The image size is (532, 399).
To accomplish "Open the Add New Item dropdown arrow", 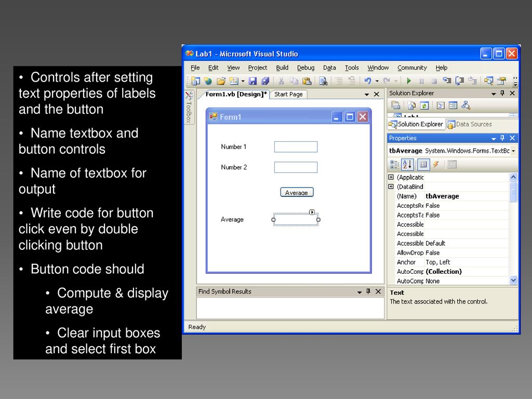I will pos(243,82).
